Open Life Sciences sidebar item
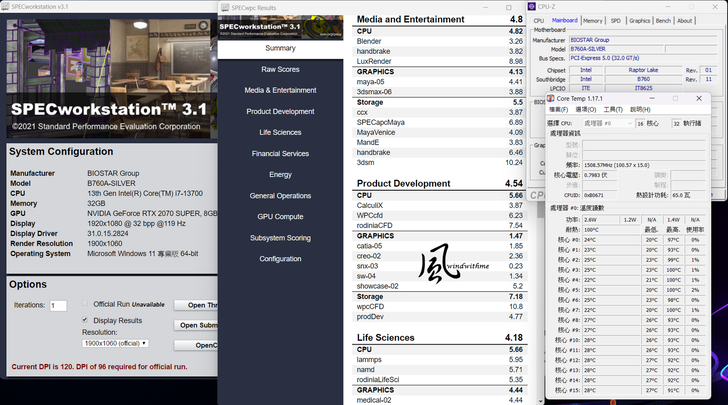The width and height of the screenshot is (728, 405). [280, 132]
